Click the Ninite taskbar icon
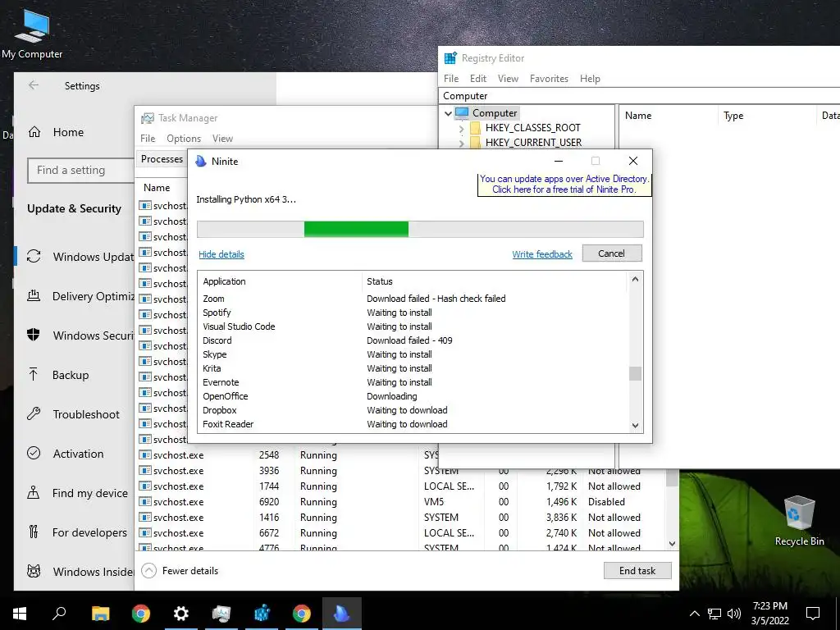This screenshot has height=630, width=840. click(x=342, y=614)
